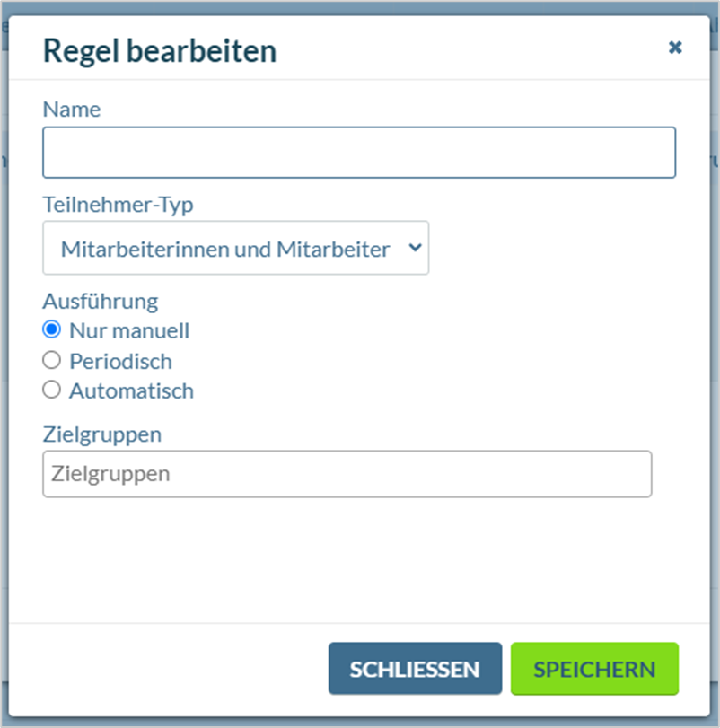Image resolution: width=720 pixels, height=728 pixels.
Task: Click the Teilnehmer-Typ label
Action: click(118, 205)
